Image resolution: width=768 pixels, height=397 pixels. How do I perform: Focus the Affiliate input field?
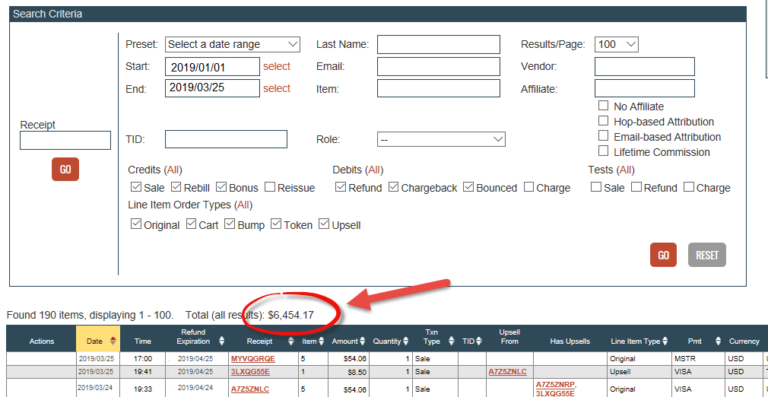click(x=645, y=88)
